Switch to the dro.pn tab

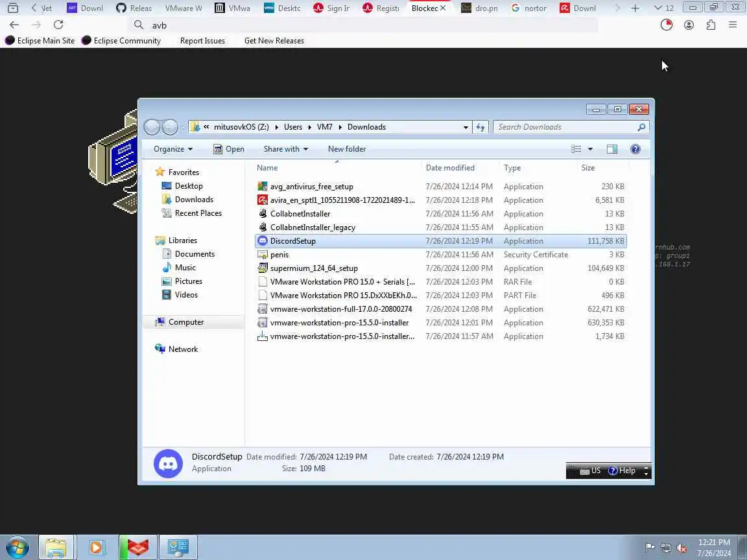[x=479, y=8]
